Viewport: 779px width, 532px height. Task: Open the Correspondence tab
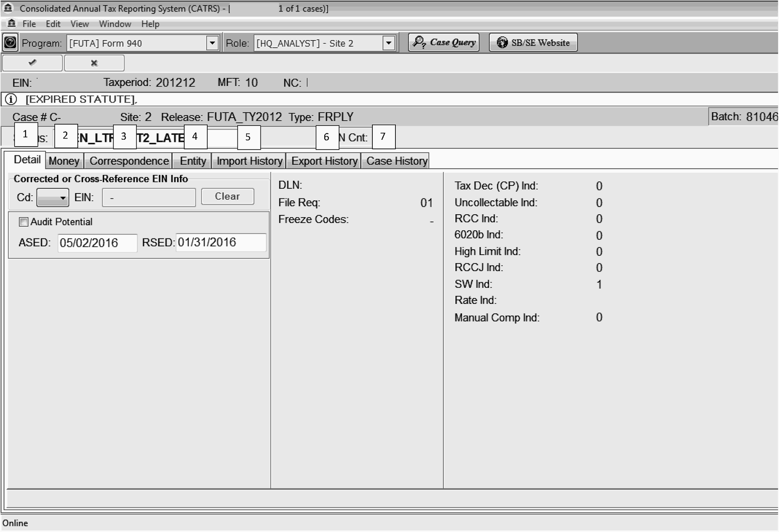click(129, 161)
